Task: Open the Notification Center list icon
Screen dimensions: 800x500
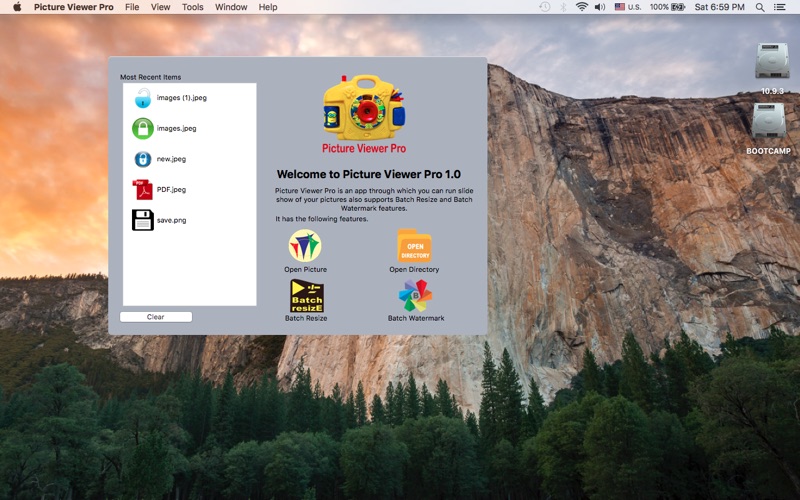Action: [x=780, y=7]
